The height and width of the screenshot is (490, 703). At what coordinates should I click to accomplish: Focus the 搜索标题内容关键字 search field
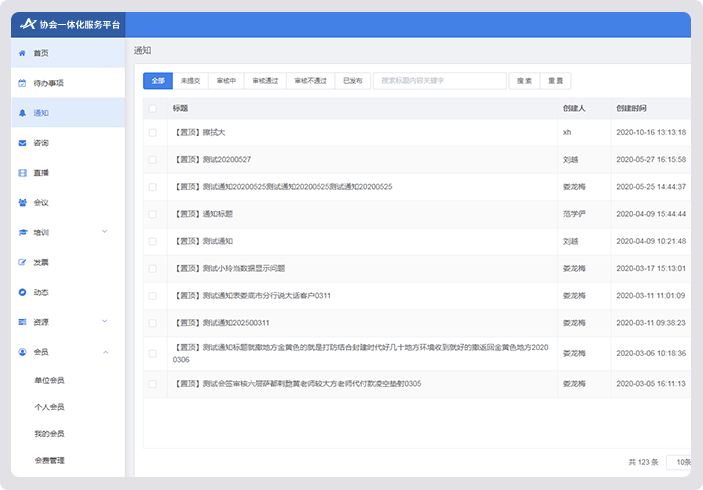pos(439,80)
